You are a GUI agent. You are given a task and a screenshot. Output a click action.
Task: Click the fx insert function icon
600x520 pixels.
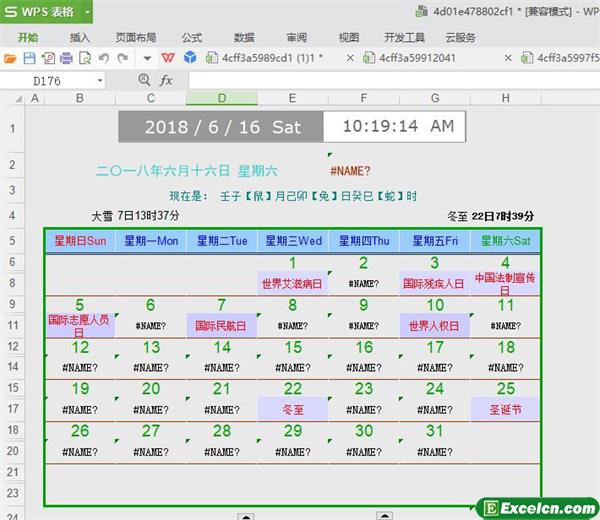click(166, 80)
